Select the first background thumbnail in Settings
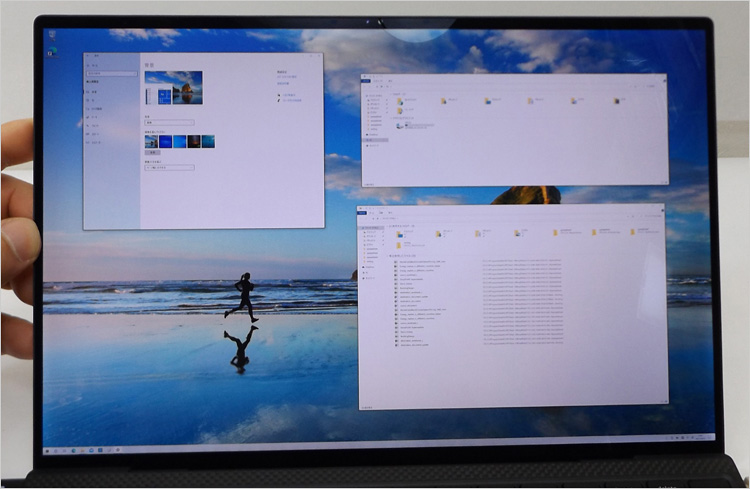This screenshot has width=750, height=489. coord(151,142)
